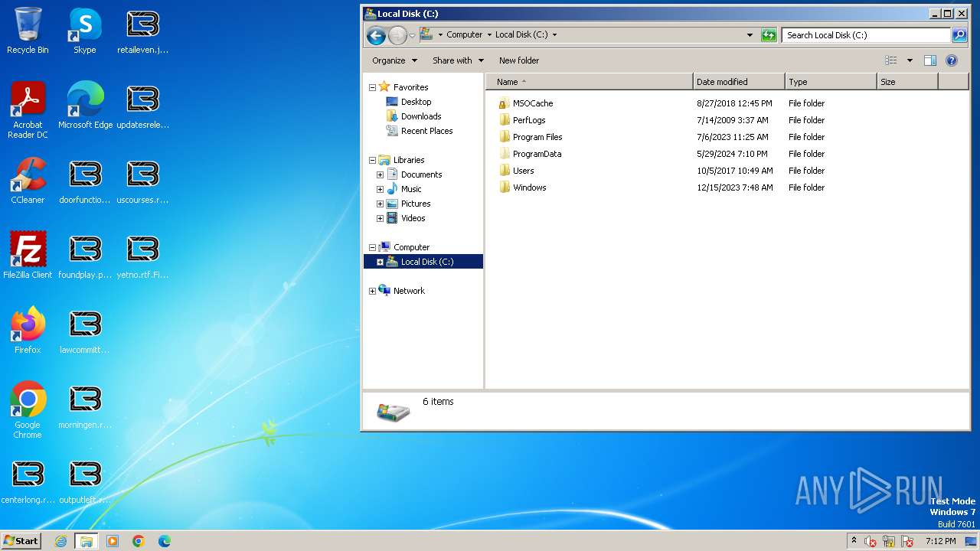The image size is (980, 551).
Task: Select the centerlong.r... desktop file
Action: [28, 481]
